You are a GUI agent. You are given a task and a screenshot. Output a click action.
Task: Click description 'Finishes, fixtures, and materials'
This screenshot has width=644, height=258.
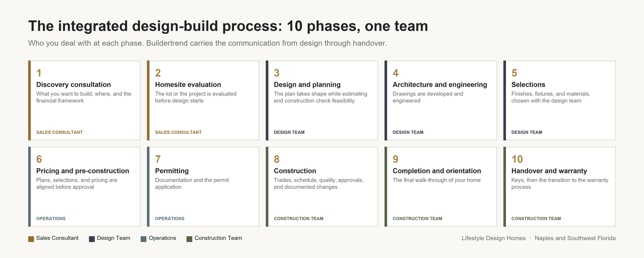[x=551, y=97]
